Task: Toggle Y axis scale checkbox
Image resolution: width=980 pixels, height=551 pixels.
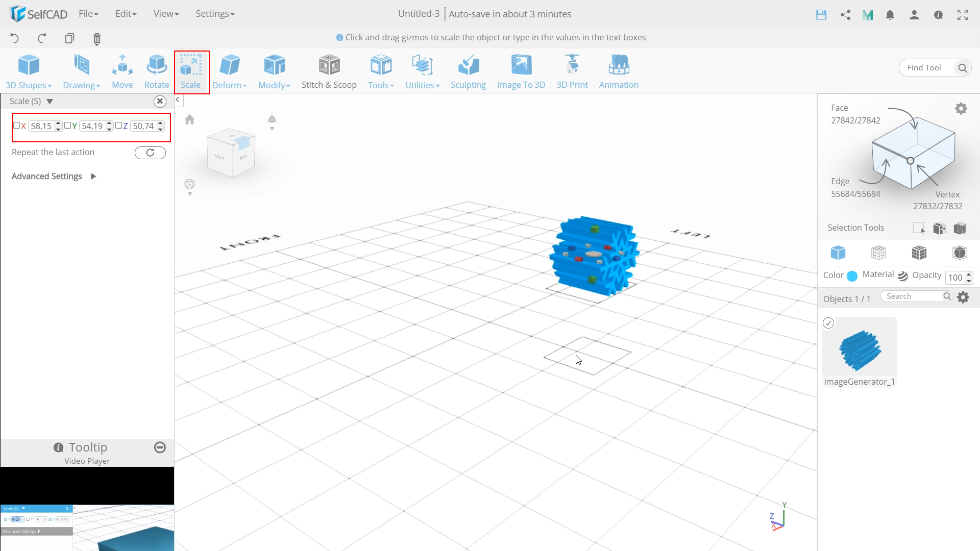Action: click(67, 126)
